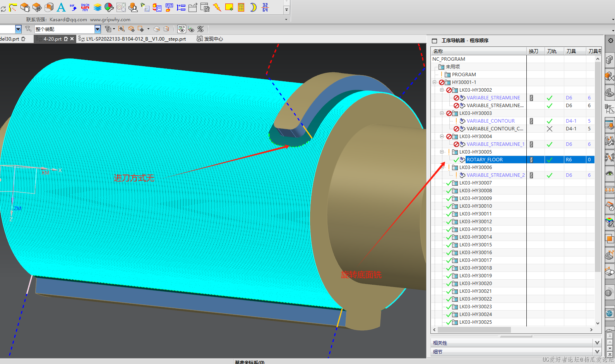This screenshot has width=615, height=364.
Task: Open the settings gear in right sidebar
Action: pos(610,41)
